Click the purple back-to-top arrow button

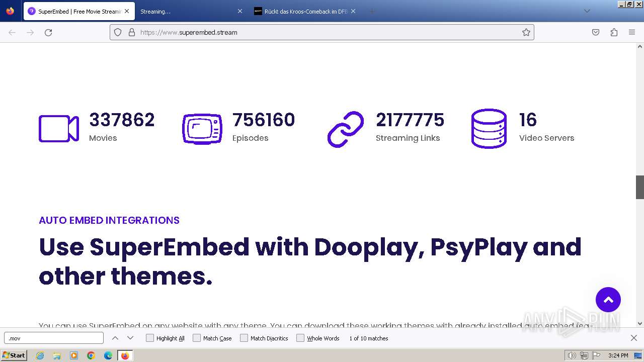point(608,300)
